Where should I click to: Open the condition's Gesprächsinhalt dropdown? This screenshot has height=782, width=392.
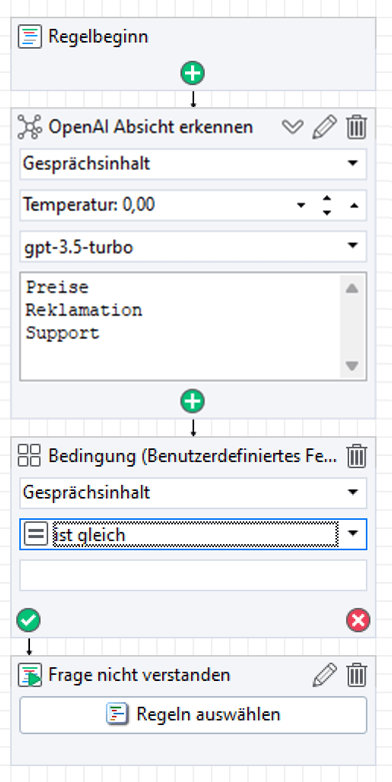pos(193,493)
